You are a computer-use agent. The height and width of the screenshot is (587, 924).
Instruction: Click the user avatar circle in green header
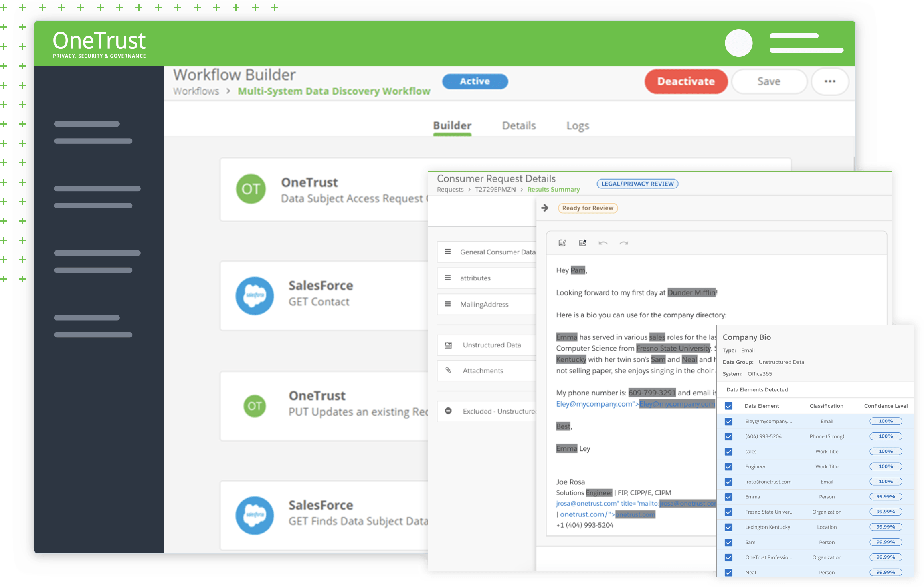click(738, 43)
